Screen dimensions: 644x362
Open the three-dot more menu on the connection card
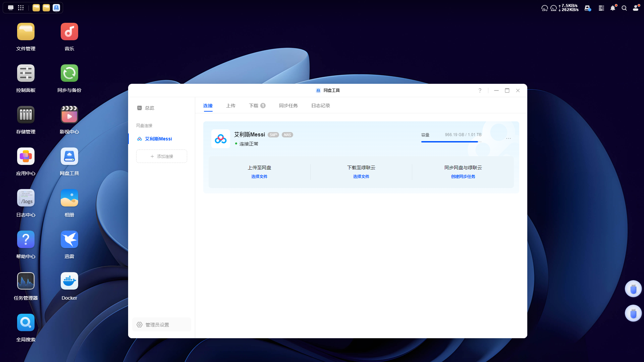pos(508,138)
